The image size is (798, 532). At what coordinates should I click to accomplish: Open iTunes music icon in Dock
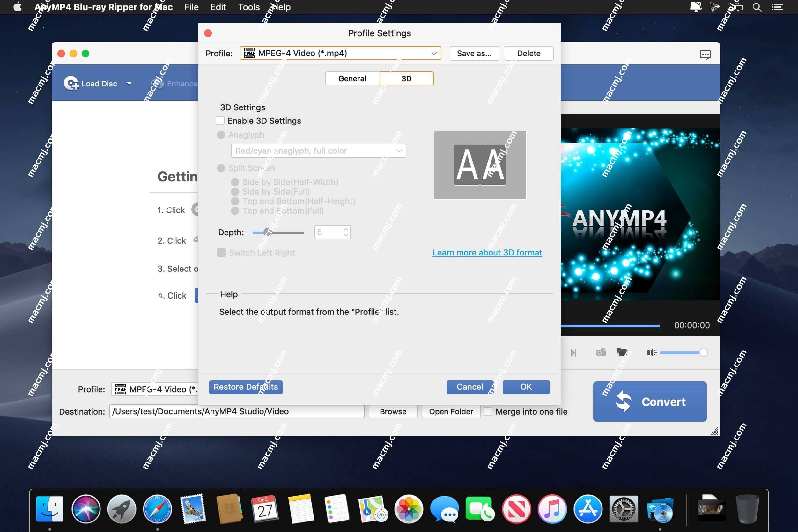[552, 509]
